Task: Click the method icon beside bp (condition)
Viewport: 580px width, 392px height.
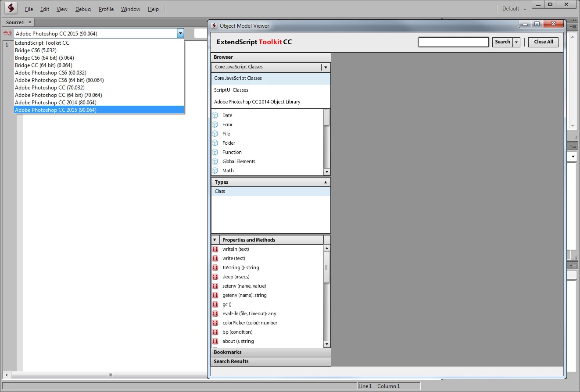Action: (x=215, y=332)
